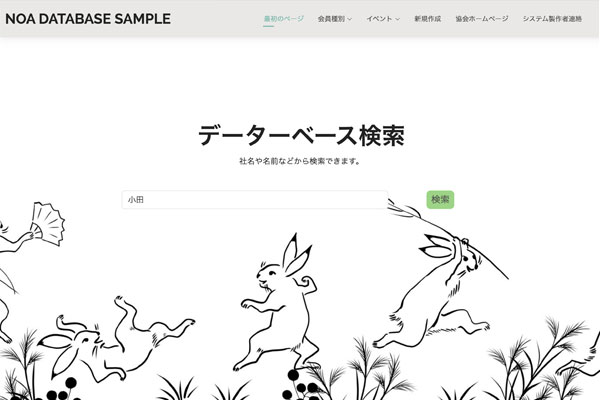
Task: Click the black berries at bottom left
Action: [61, 390]
